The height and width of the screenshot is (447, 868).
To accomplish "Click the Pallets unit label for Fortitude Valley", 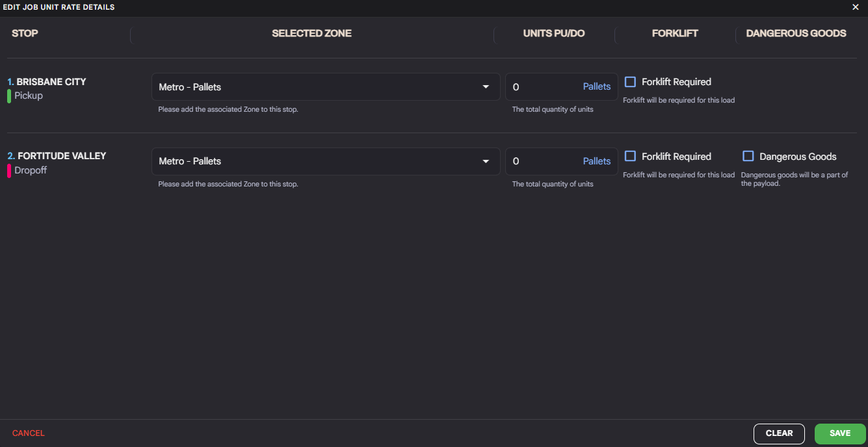I will [597, 161].
